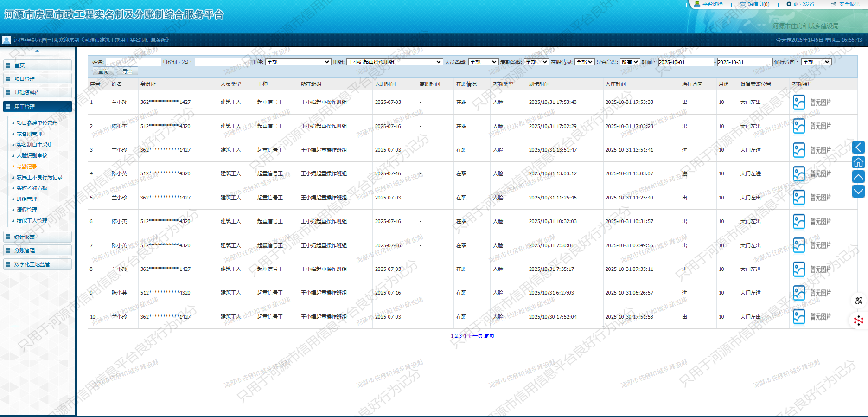
Task: Click the 导出 button
Action: [128, 71]
